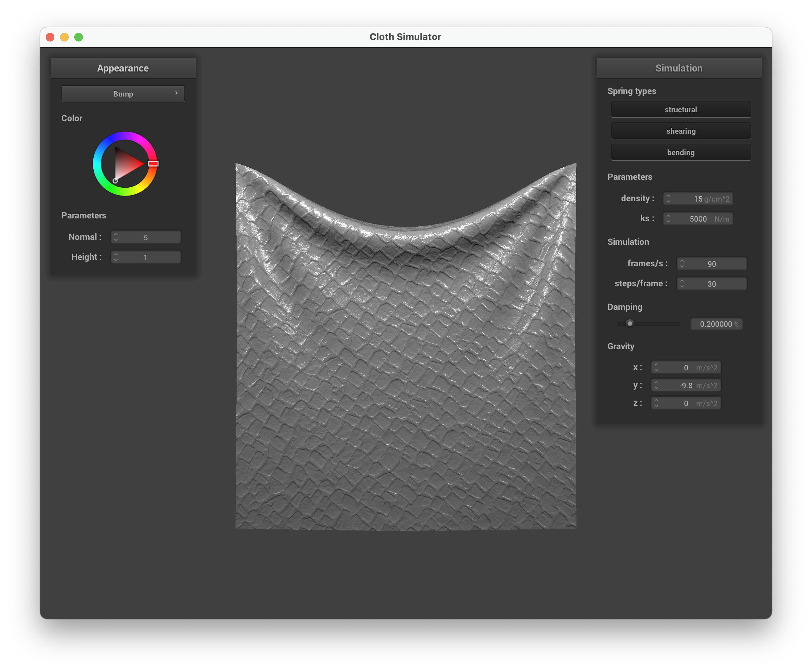
Task: Click the Appearance panel header
Action: (x=123, y=68)
